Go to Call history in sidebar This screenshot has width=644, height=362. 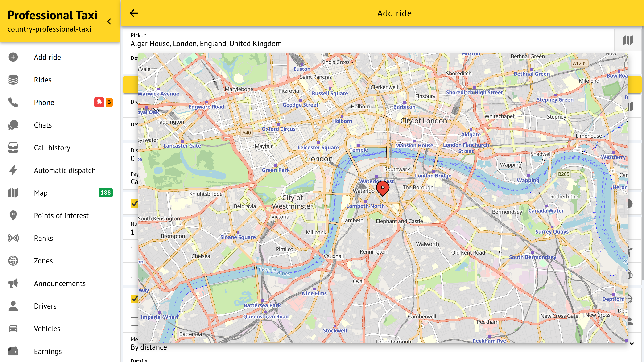pyautogui.click(x=52, y=148)
